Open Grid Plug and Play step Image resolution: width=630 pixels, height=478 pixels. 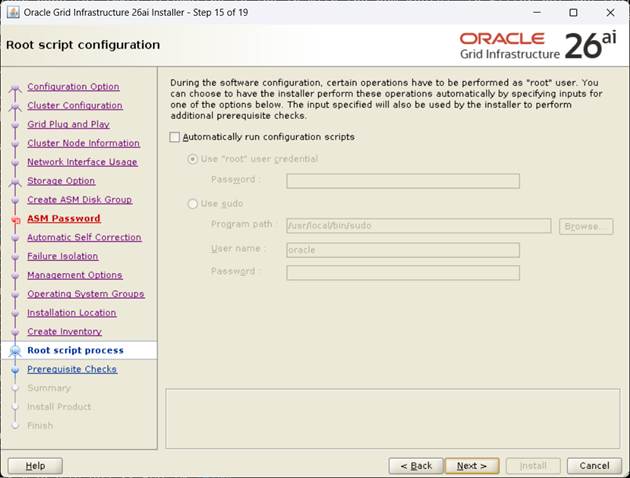coord(68,124)
